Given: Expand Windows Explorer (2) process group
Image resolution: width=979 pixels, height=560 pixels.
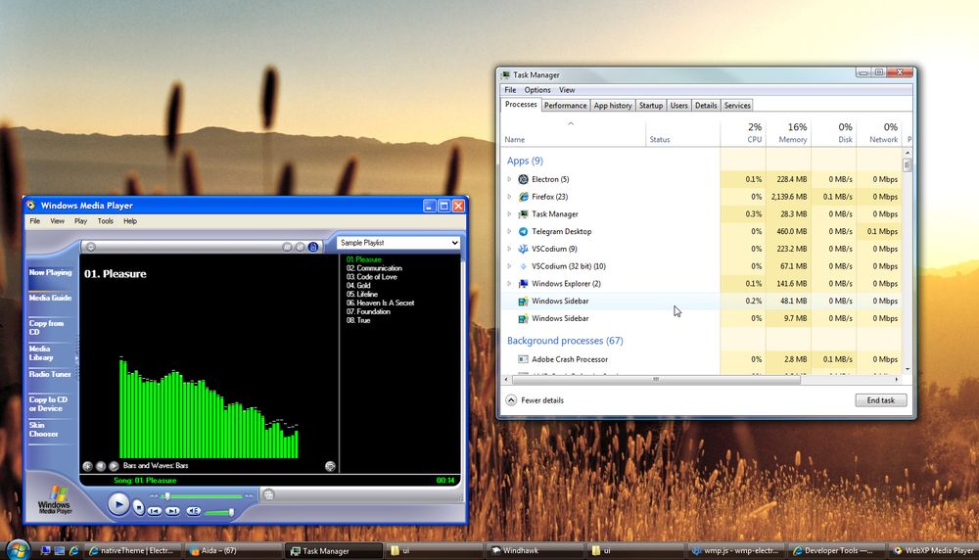Looking at the screenshot, I should pos(509,284).
